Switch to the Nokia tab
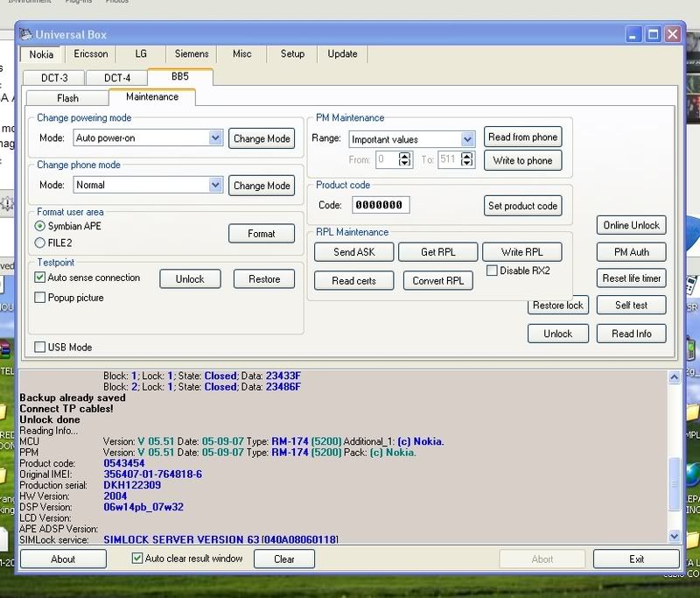The width and height of the screenshot is (700, 598). [41, 54]
